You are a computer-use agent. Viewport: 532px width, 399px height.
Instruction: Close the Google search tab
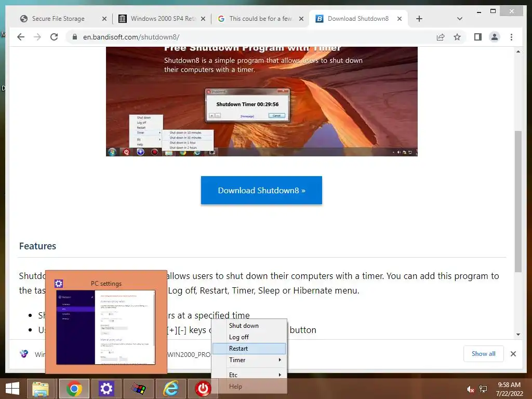(x=301, y=19)
